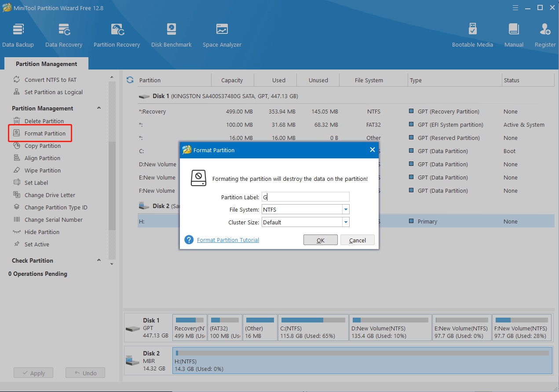Screen dimensions: 559x392
Task: Collapse the Check Partition section
Action: pyautogui.click(x=99, y=260)
